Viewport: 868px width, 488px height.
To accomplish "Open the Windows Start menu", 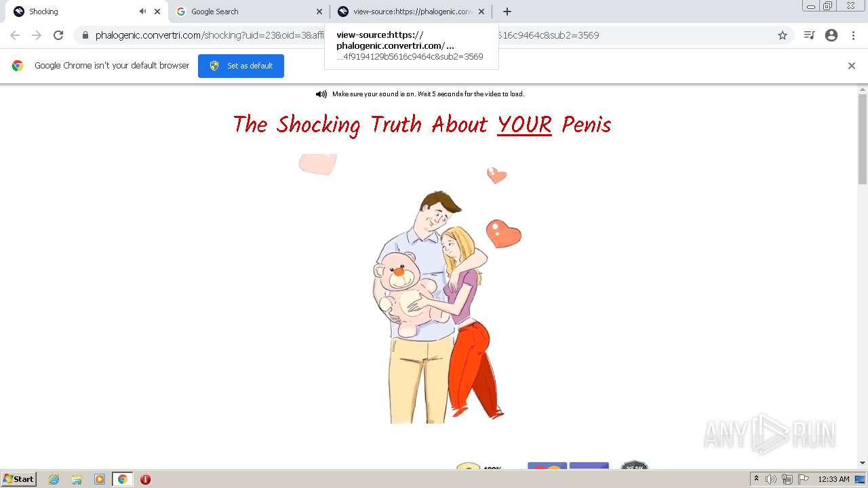I will click(19, 479).
